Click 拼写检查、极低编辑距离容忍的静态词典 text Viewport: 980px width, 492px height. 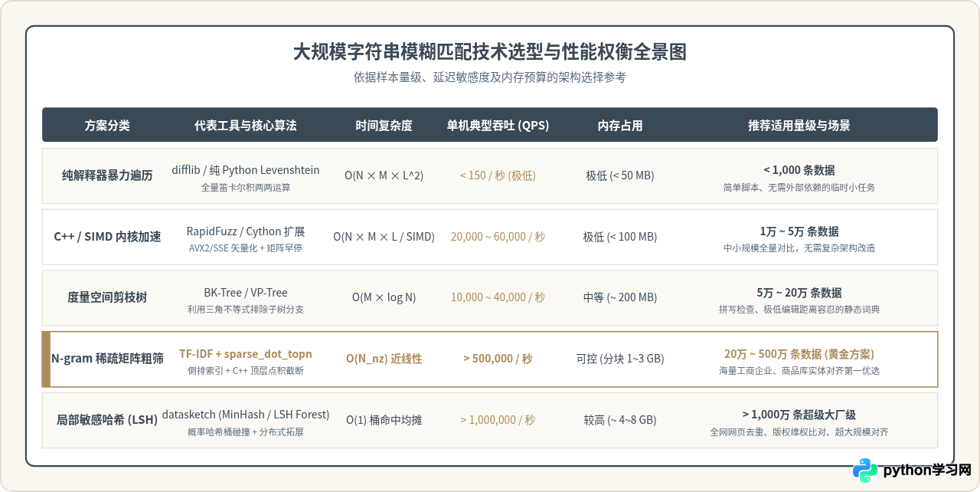pos(799,310)
